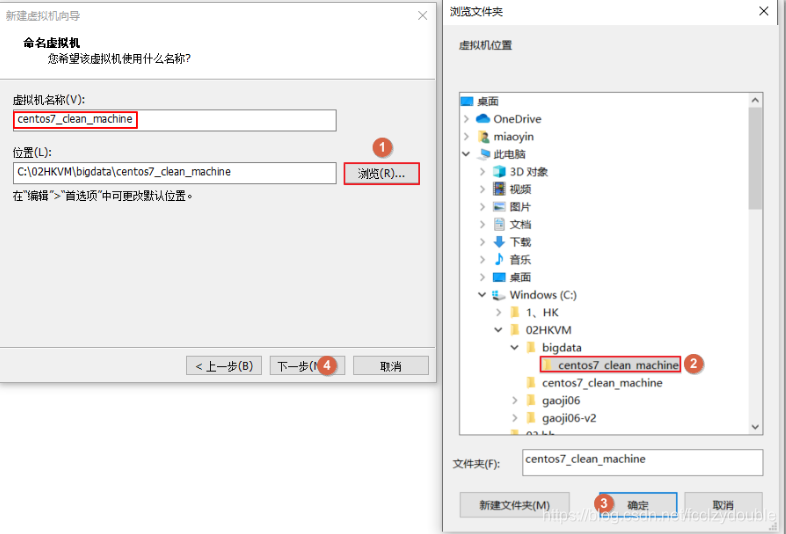Click the folder tree scrollbar thumb
This screenshot has width=786, height=534.
[x=755, y=158]
